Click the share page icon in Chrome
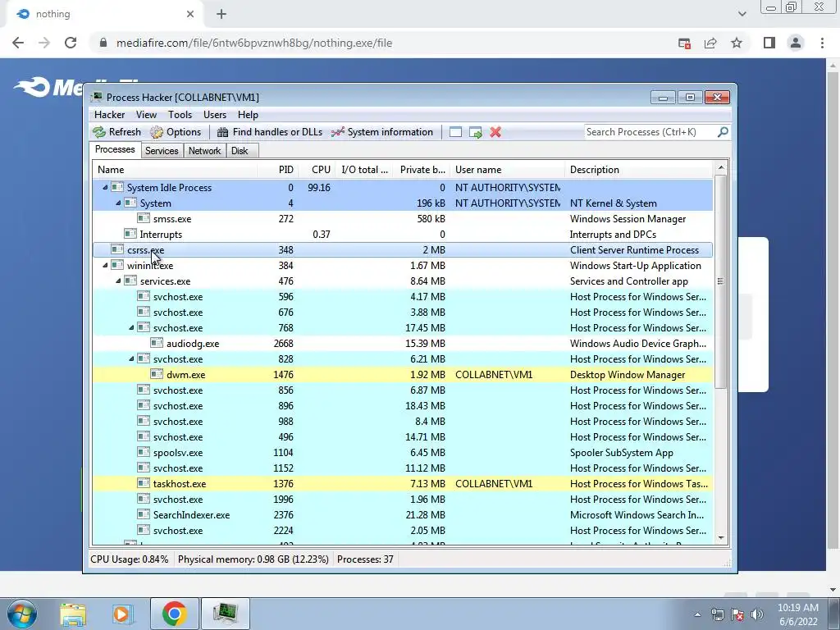840x630 pixels. [710, 43]
